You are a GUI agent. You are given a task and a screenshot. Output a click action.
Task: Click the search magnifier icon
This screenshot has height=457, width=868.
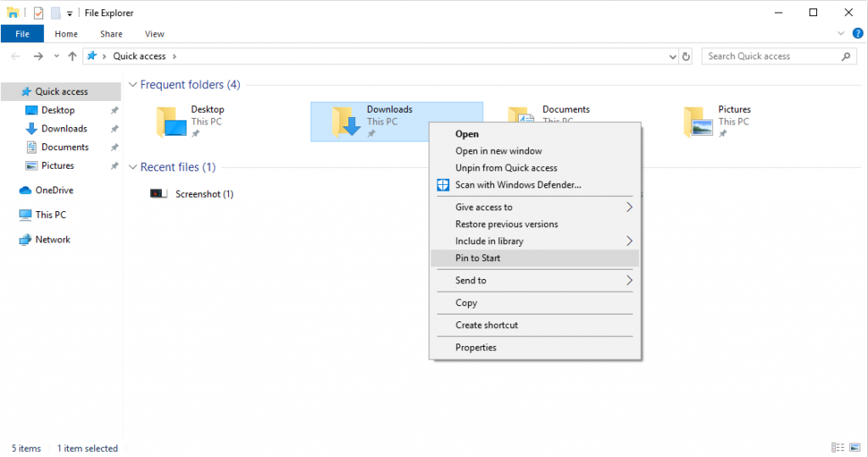tap(846, 56)
